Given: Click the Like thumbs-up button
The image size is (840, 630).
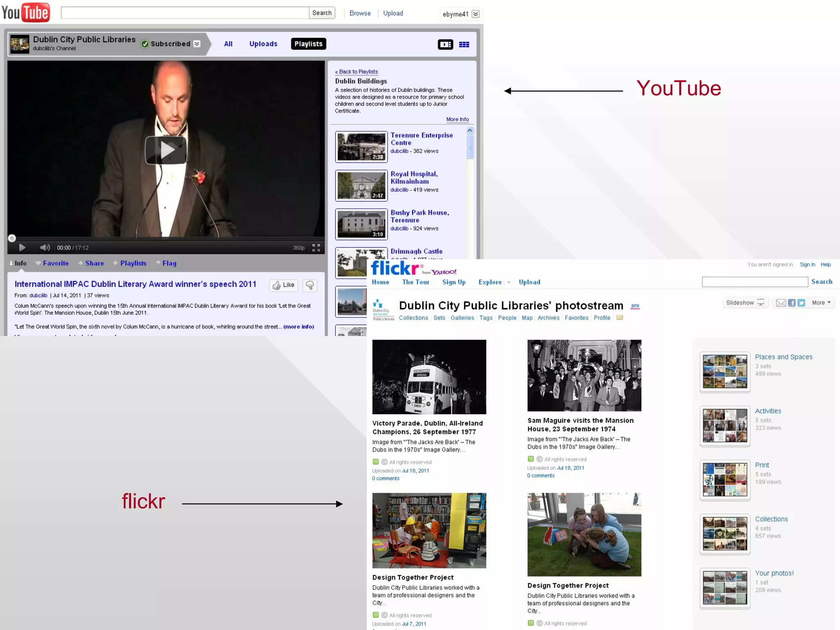Looking at the screenshot, I should 283,285.
